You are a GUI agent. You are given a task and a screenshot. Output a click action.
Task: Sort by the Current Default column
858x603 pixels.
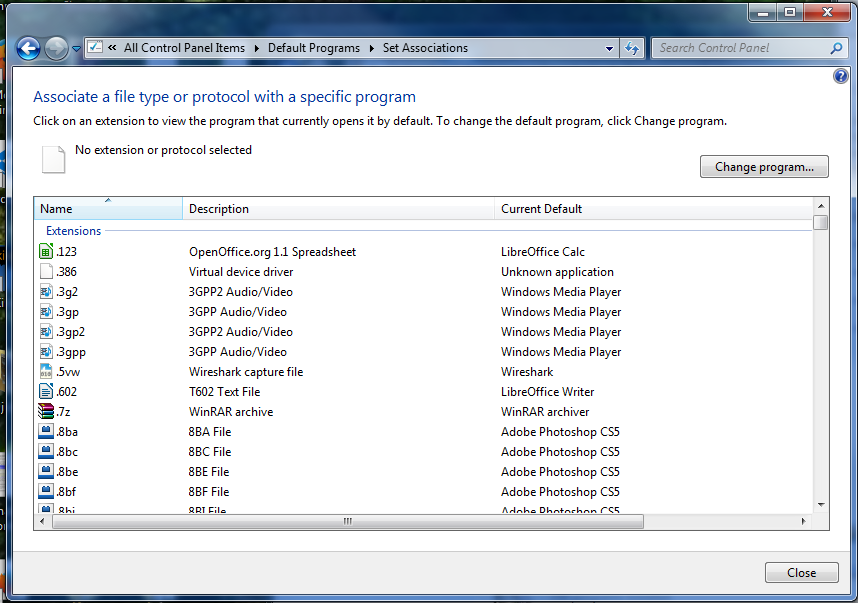[x=650, y=209]
